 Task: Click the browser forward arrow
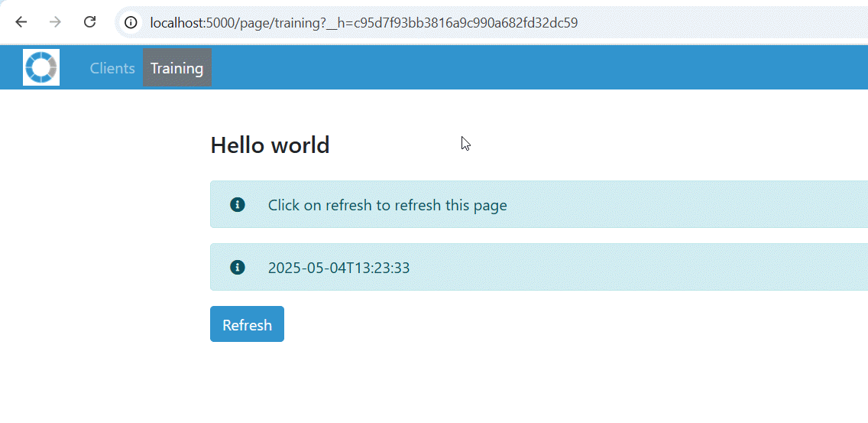tap(55, 22)
